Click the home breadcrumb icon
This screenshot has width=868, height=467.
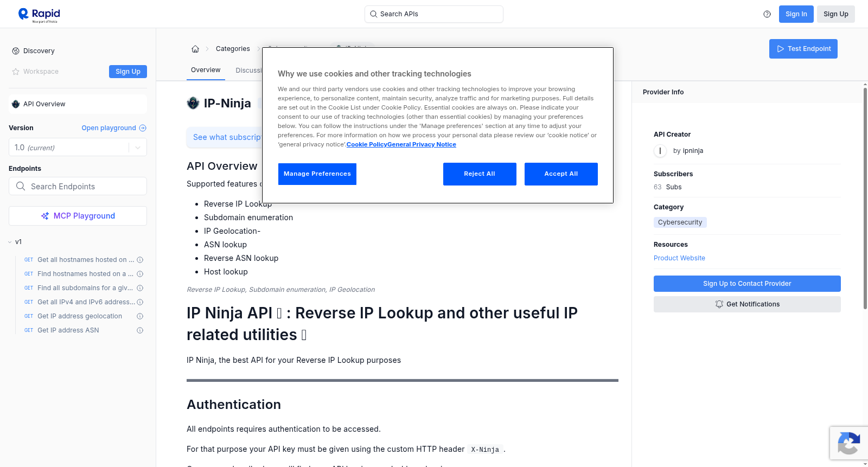(x=195, y=49)
